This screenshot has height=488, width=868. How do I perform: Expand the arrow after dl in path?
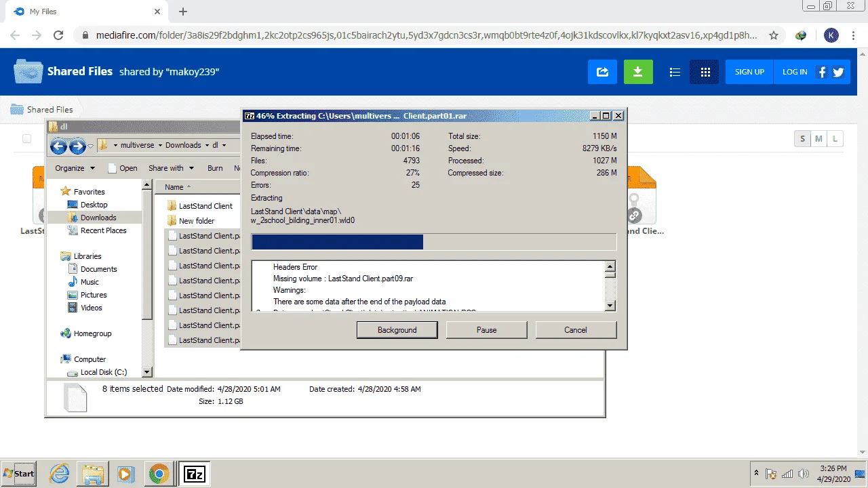224,145
